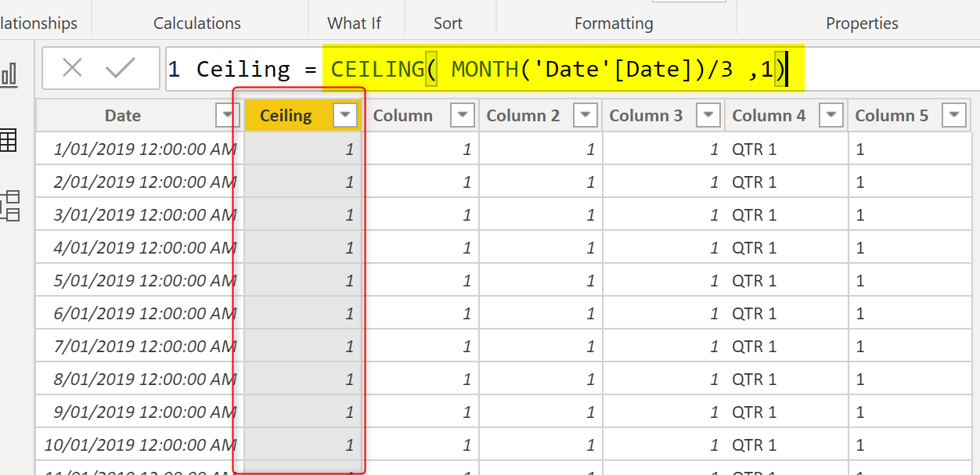Click the cancel formula X icon
Viewport: 980px width, 475px height.
(x=72, y=69)
